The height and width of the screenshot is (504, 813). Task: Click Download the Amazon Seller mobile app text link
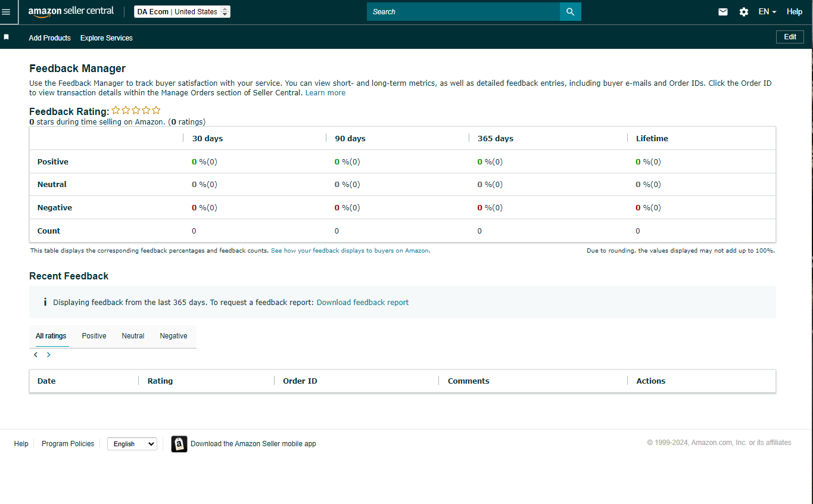point(253,444)
